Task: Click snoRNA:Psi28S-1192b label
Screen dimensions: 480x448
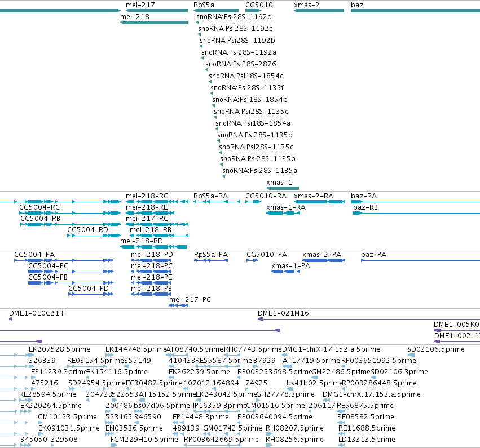Action: [x=237, y=41]
